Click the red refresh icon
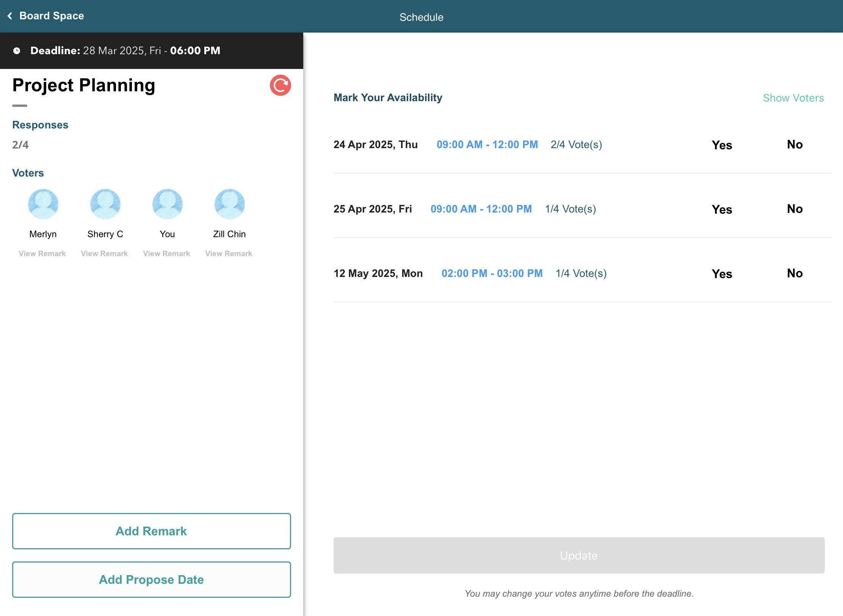 (280, 85)
